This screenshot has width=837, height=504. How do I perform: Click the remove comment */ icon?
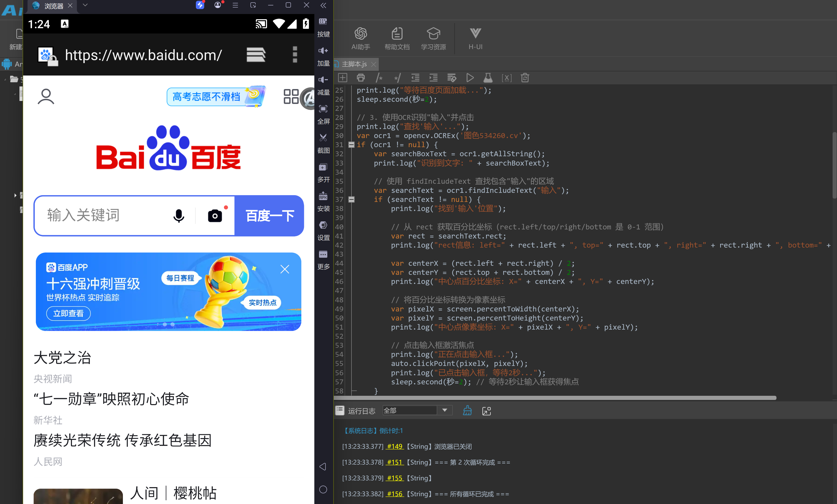coord(397,78)
